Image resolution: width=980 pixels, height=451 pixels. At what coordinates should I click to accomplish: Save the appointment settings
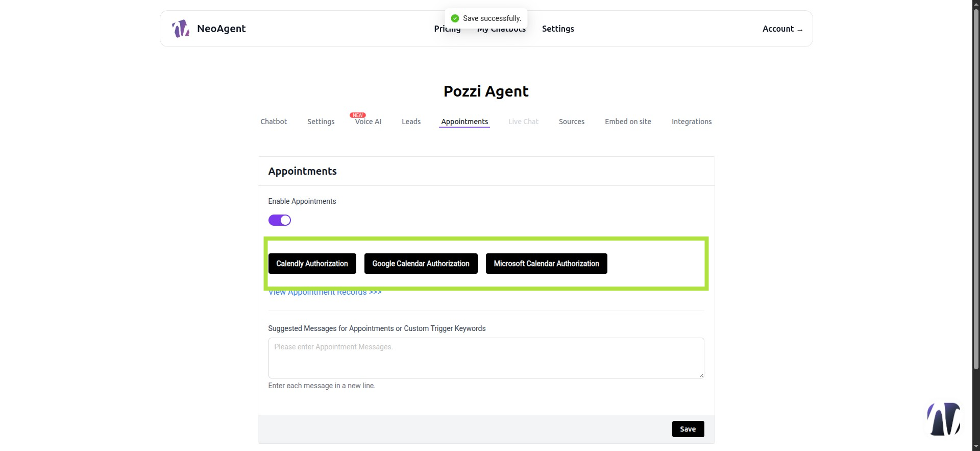pyautogui.click(x=688, y=429)
